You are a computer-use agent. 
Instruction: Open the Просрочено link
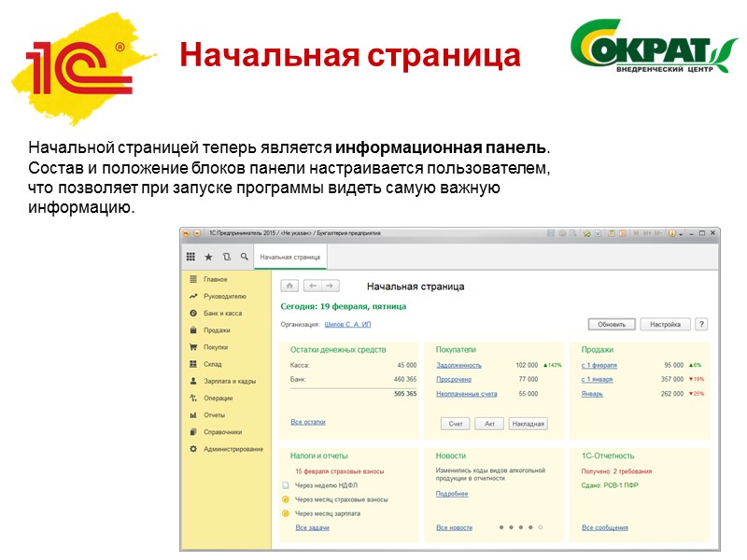[x=454, y=380]
